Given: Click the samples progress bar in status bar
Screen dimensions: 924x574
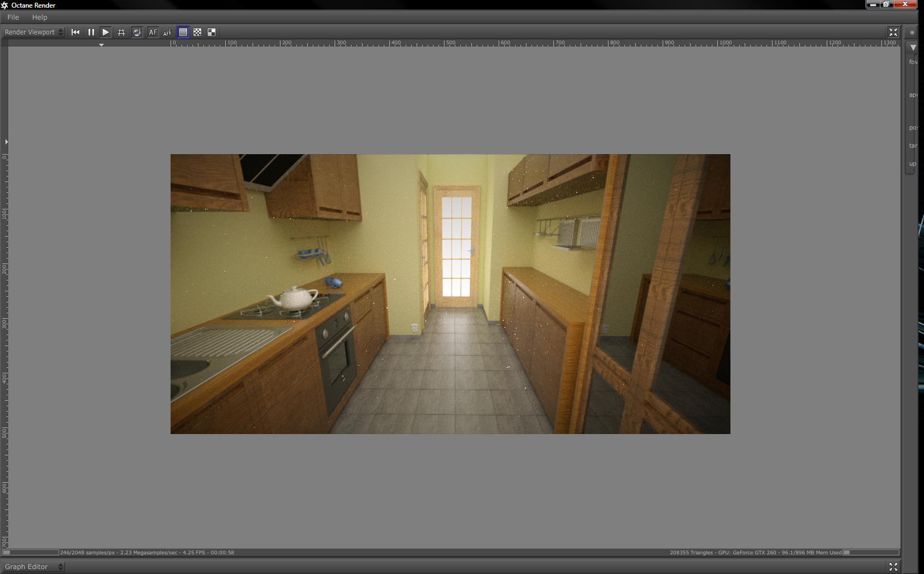Looking at the screenshot, I should [30, 552].
